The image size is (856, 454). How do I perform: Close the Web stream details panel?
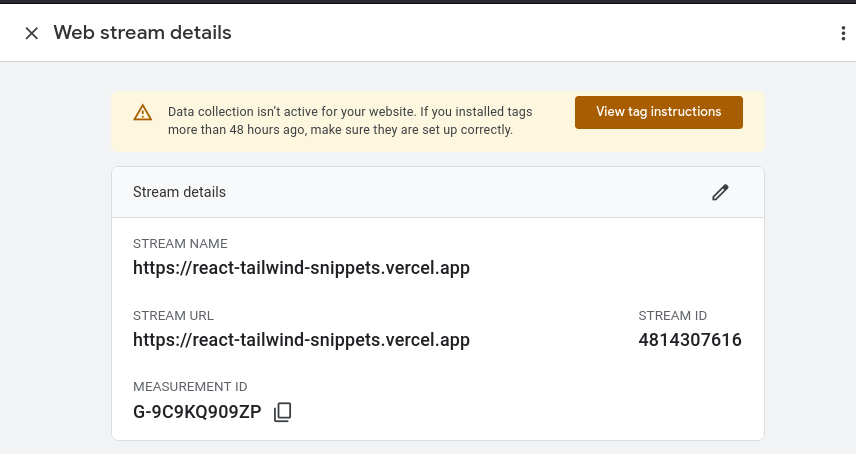tap(32, 33)
